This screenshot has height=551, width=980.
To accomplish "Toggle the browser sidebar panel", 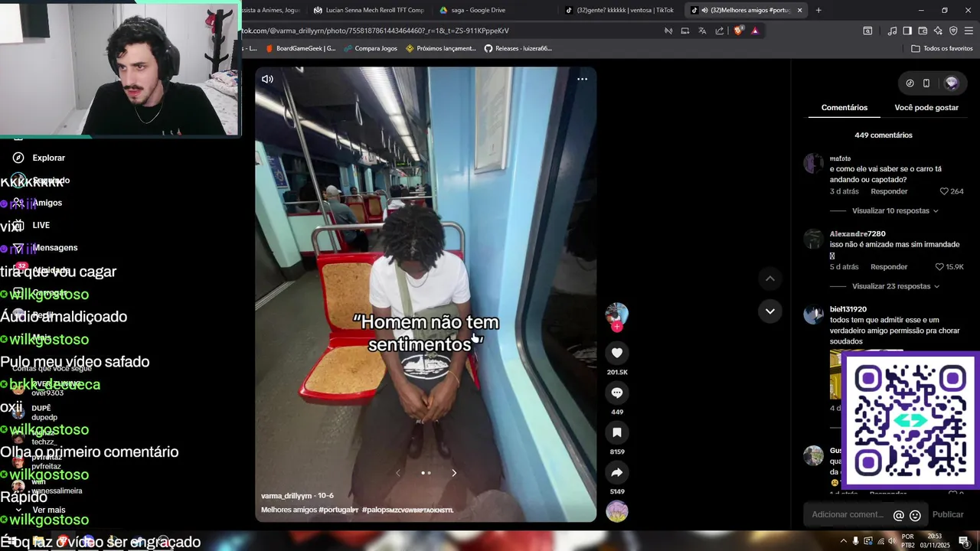I will click(x=907, y=31).
